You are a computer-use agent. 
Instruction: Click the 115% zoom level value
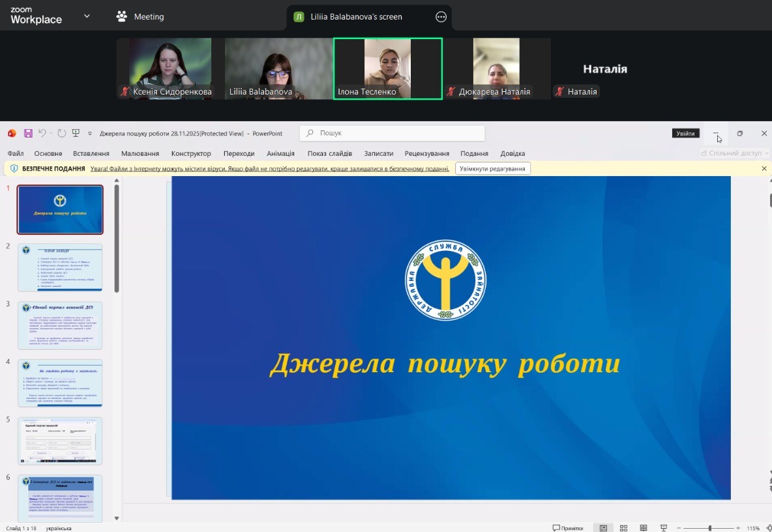[x=753, y=528]
